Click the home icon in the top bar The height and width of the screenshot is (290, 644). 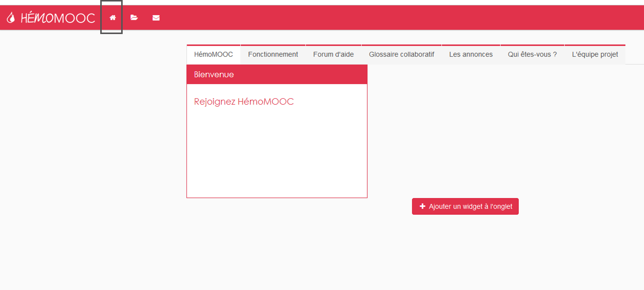(x=113, y=18)
